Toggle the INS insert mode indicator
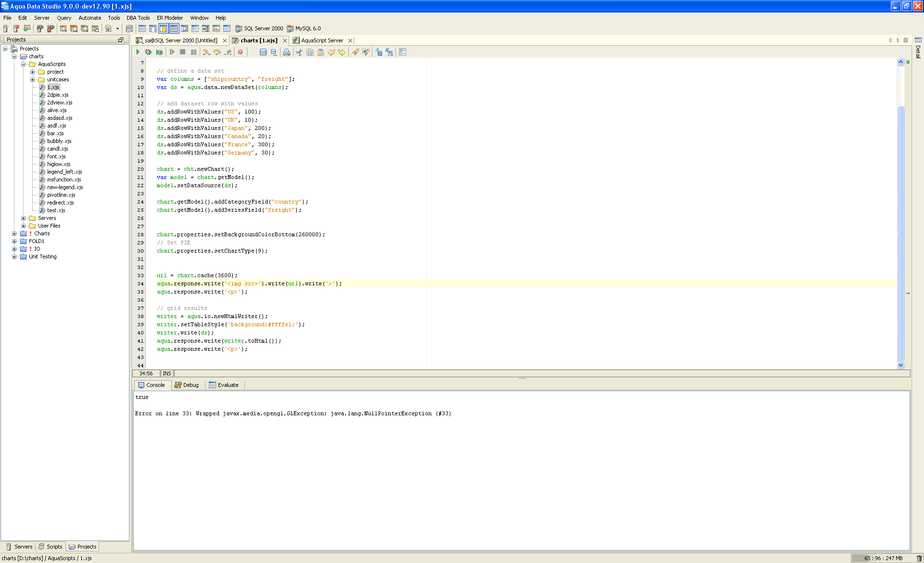This screenshot has width=924, height=563. [167, 373]
